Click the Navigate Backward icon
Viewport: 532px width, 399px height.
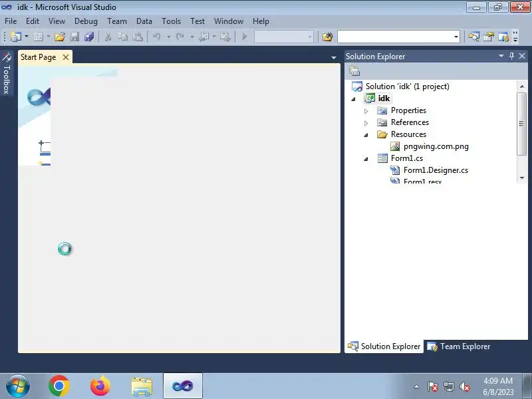coord(204,37)
